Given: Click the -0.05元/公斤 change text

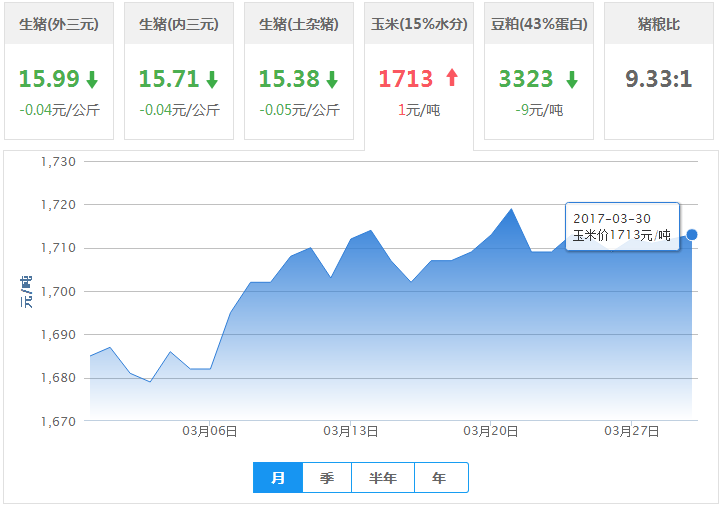Looking at the screenshot, I should 299,110.
